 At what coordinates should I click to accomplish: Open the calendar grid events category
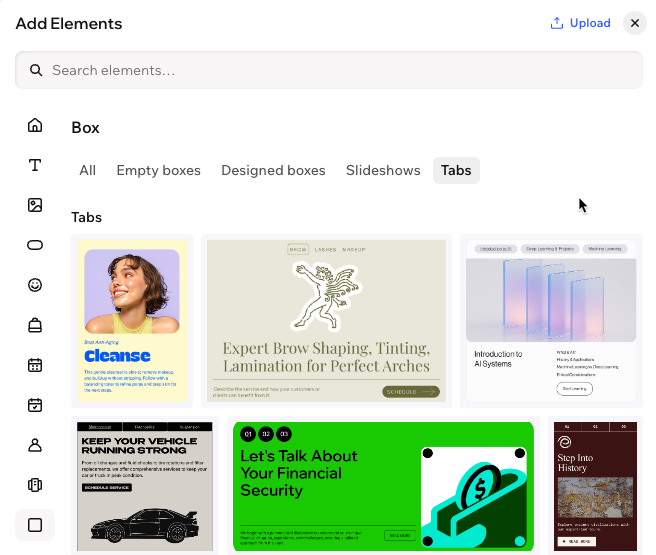pyautogui.click(x=35, y=365)
